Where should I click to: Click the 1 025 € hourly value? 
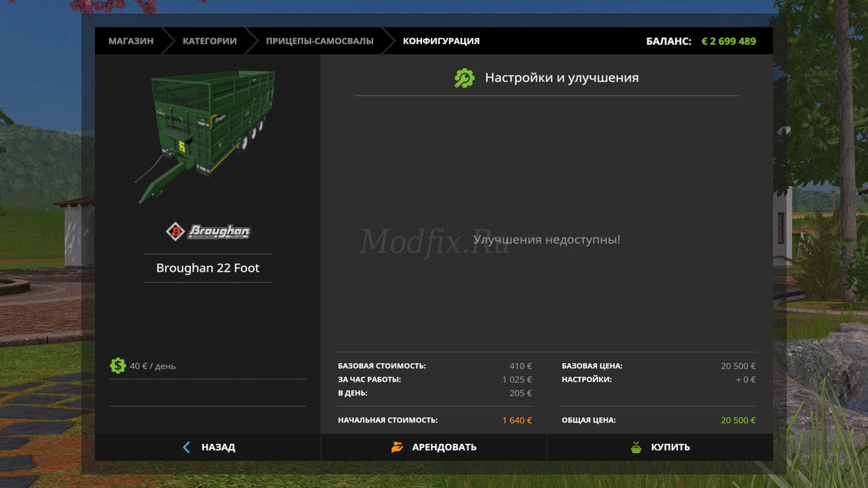(x=517, y=379)
